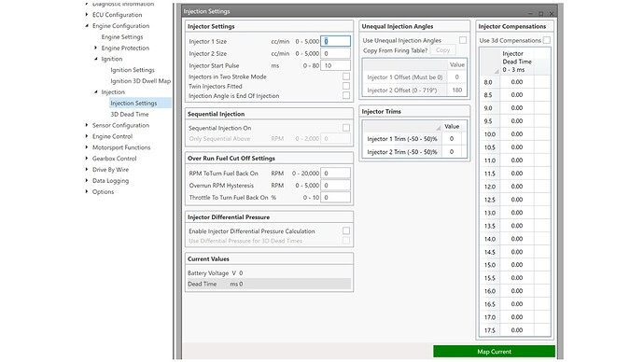Viewport: 644px width, 362px height.
Task: Enable Injectors in Two Stroke Mode
Action: (346, 77)
